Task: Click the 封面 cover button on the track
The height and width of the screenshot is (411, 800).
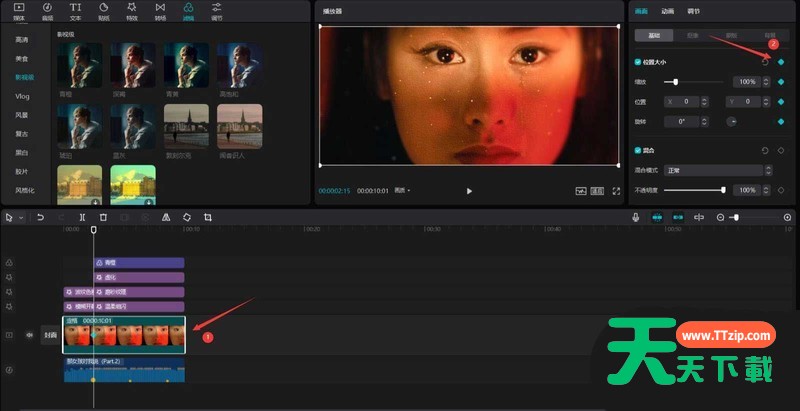Action: [x=50, y=335]
